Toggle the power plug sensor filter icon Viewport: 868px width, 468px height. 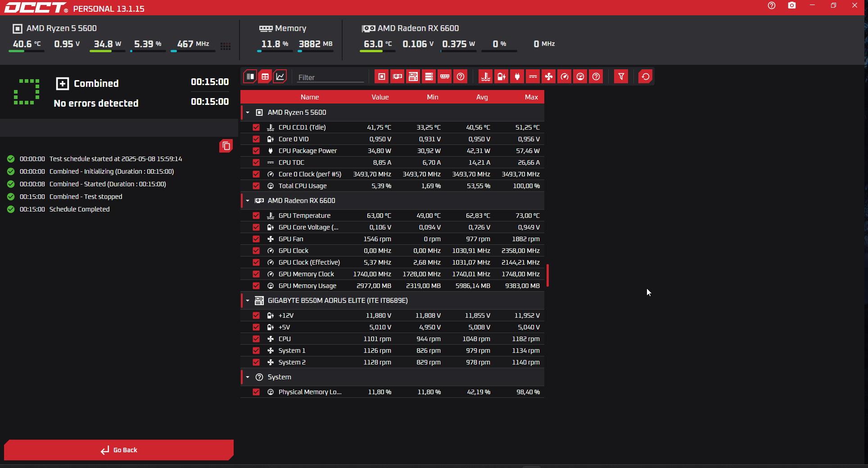(x=517, y=76)
